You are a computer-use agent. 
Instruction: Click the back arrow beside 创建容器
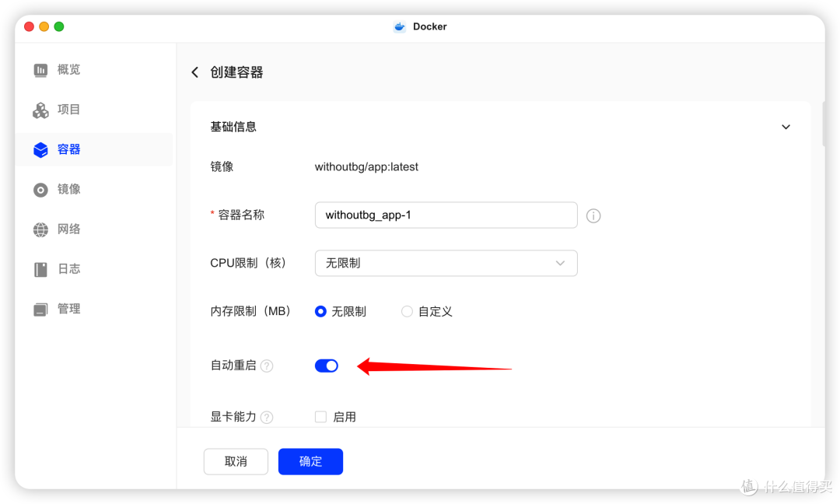coord(195,72)
